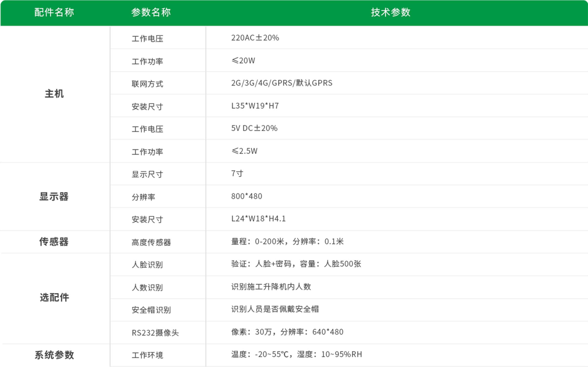Screen dimensions: 588x367
Task: Click the 220AC±20% voltage value
Action: click(255, 38)
